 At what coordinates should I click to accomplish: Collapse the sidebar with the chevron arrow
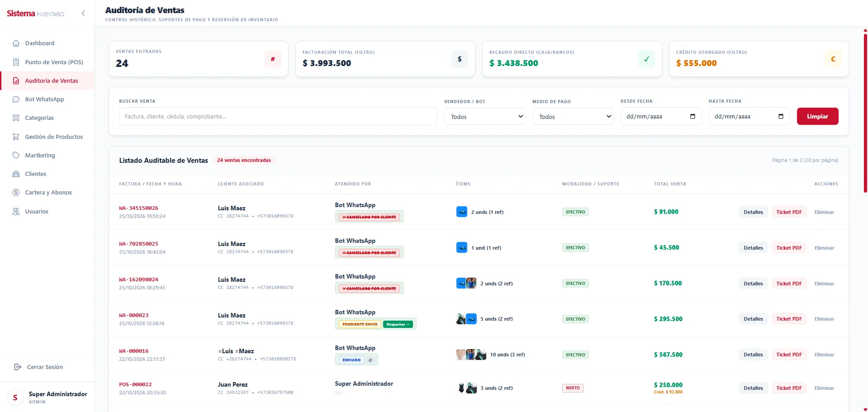pyautogui.click(x=83, y=14)
